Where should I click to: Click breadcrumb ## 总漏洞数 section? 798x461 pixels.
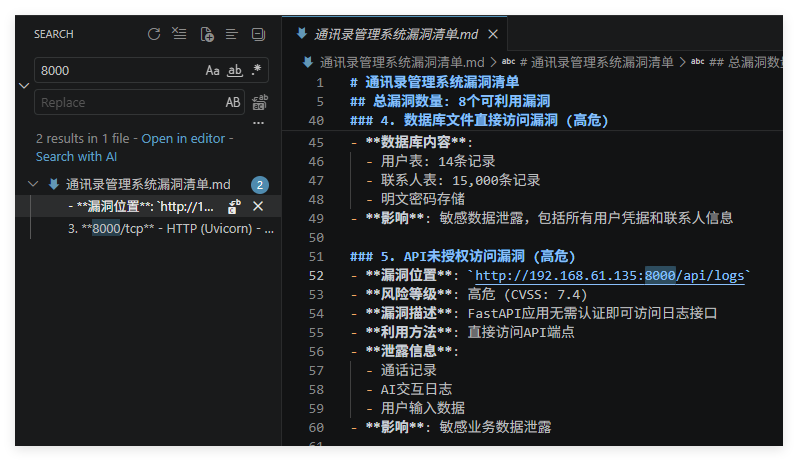(x=746, y=63)
